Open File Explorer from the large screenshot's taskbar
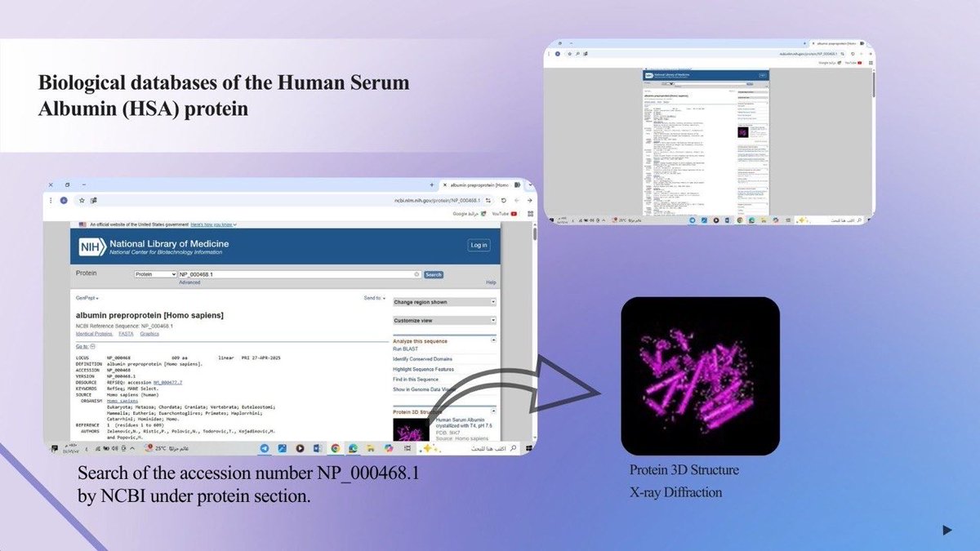The image size is (980, 551). pyautogui.click(x=371, y=448)
